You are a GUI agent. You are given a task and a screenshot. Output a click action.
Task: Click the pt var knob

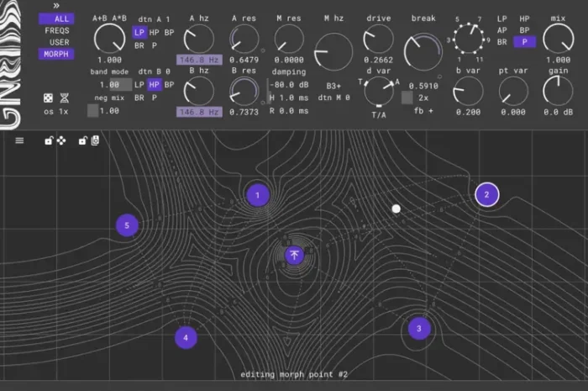click(513, 91)
